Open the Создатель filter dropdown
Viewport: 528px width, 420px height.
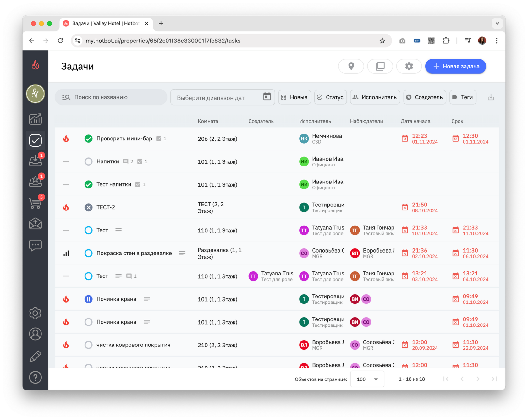coord(425,97)
